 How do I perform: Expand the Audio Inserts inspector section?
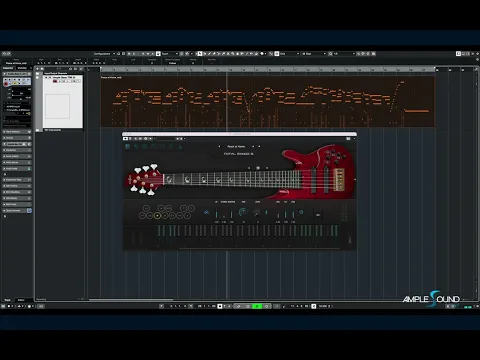point(17,156)
